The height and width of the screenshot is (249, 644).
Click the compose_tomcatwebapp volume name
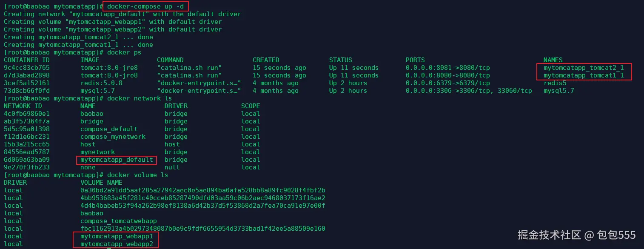tap(118, 221)
